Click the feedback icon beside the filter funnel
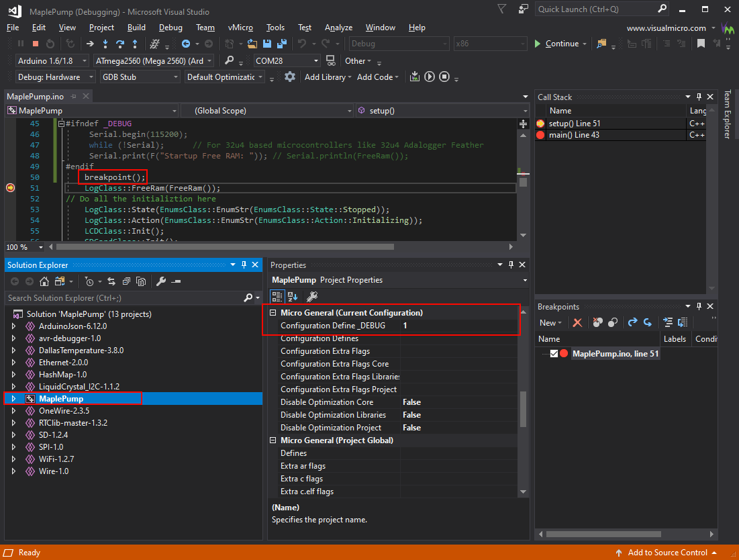The image size is (739, 560). pyautogui.click(x=523, y=9)
